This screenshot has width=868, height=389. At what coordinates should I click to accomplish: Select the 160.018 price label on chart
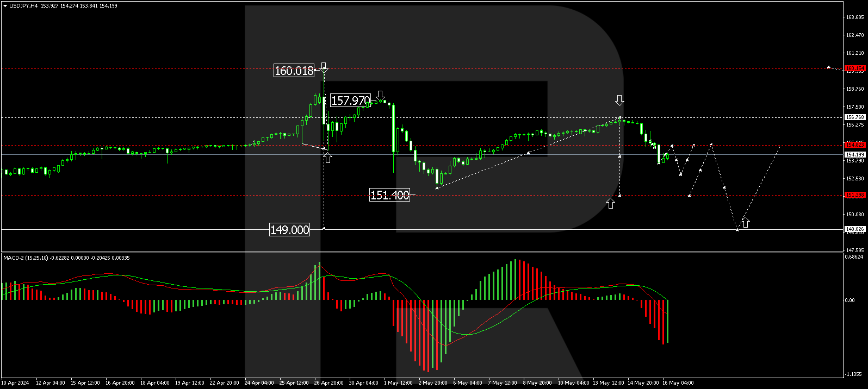[294, 71]
